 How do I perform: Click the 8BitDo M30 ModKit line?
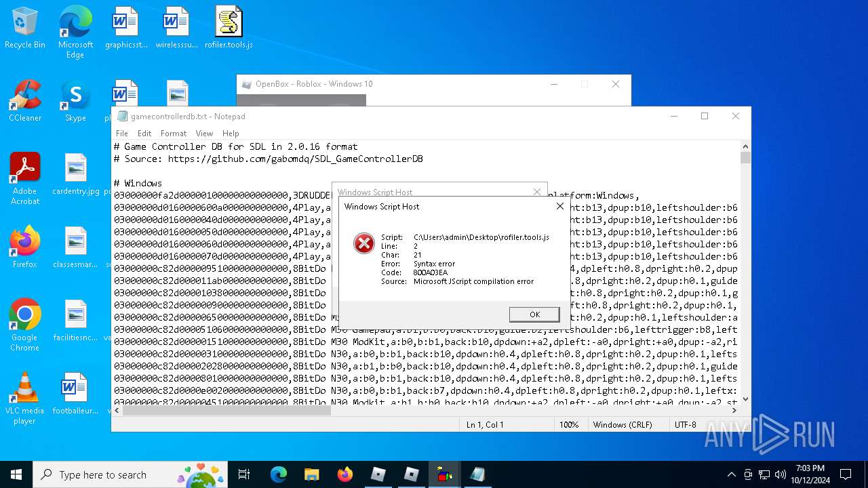point(425,342)
